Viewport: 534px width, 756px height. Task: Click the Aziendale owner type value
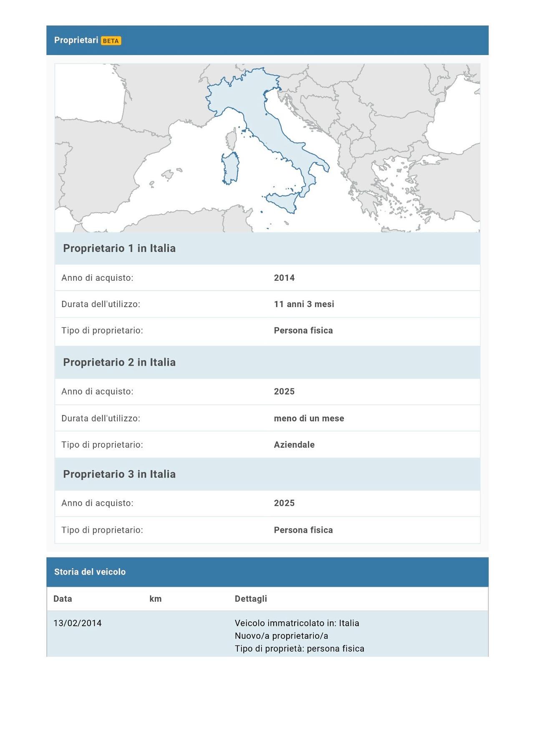pos(294,445)
